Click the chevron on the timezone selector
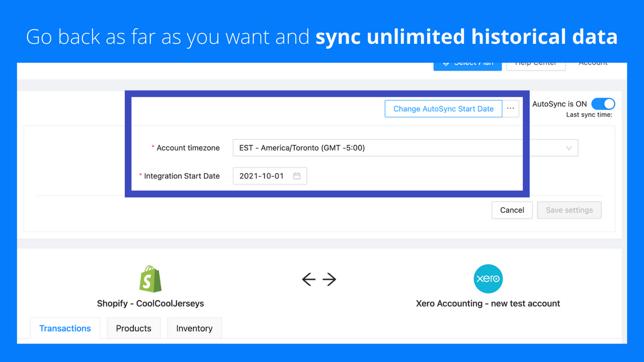644x362 pixels. click(x=569, y=147)
